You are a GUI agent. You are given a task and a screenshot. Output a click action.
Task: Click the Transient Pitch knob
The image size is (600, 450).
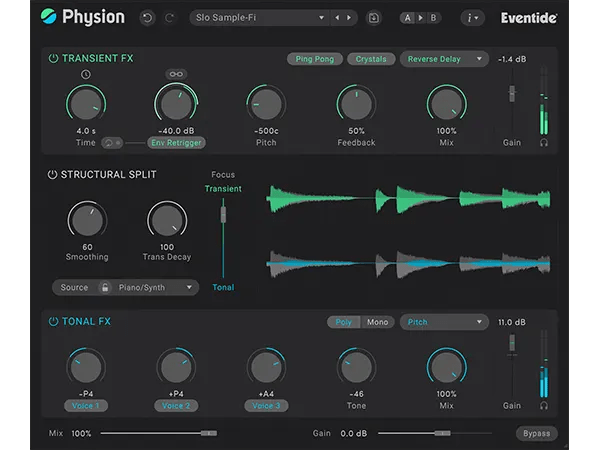(266, 104)
